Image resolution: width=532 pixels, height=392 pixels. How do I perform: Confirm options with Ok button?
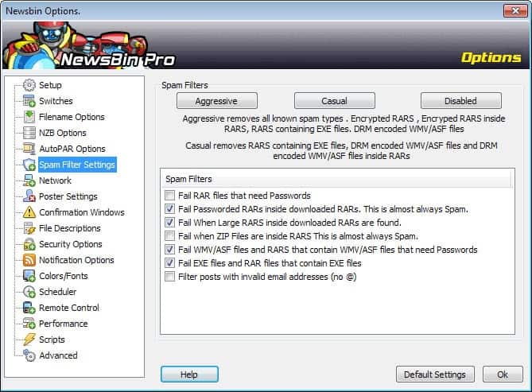503,375
